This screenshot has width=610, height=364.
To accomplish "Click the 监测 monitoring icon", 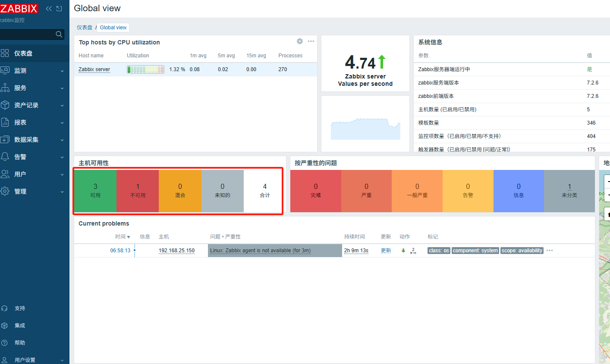I will point(5,70).
